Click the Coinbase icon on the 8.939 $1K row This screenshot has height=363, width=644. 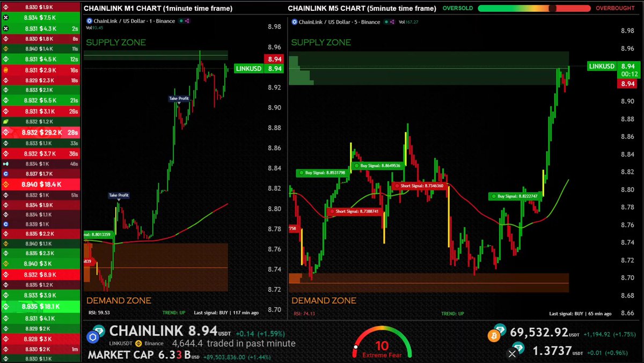tap(6, 223)
